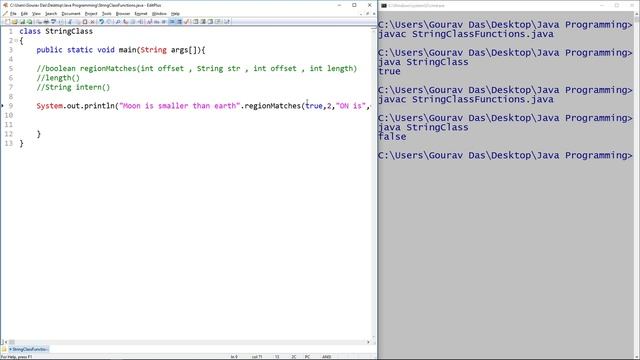
Task: Click the '//length()' comment line
Action: point(58,78)
